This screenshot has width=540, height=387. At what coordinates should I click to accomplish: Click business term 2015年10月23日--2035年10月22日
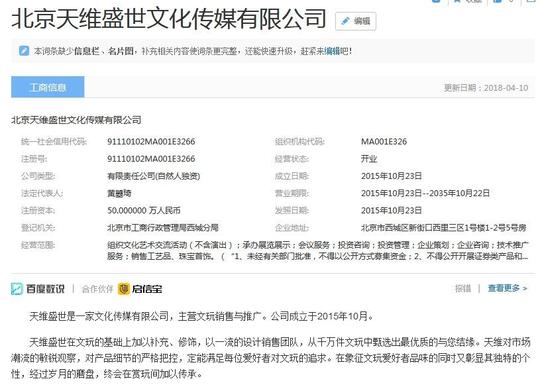coord(425,193)
